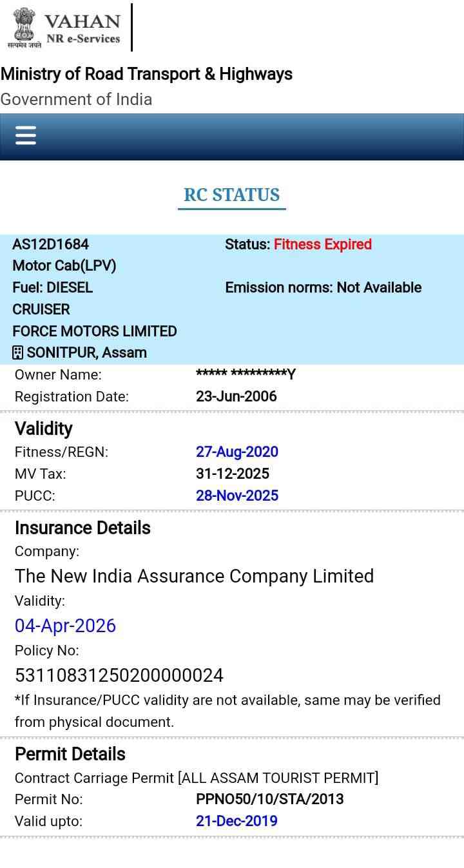Click the MV Tax date 31-12-2025
The width and height of the screenshot is (464, 868).
tap(232, 474)
